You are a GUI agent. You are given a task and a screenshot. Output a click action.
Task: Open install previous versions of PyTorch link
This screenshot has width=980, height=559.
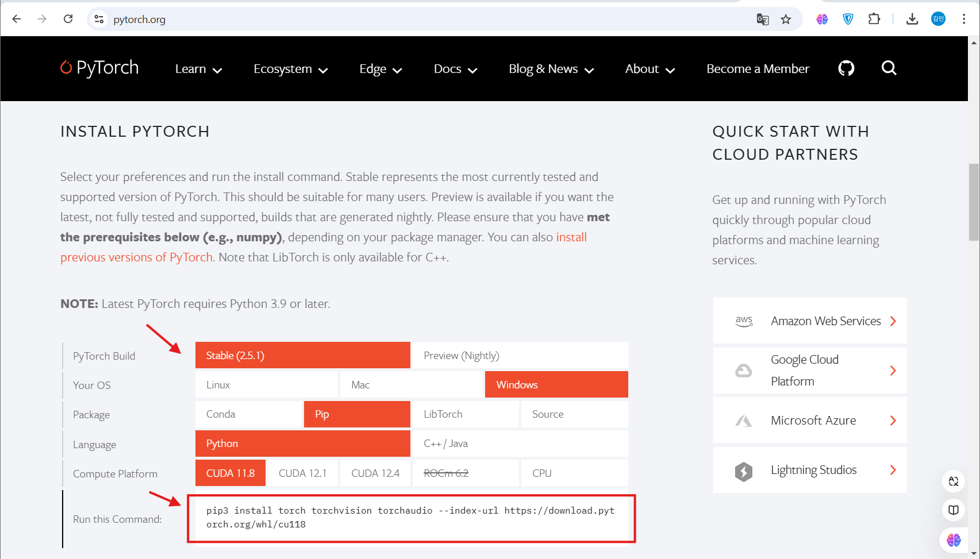(x=324, y=247)
